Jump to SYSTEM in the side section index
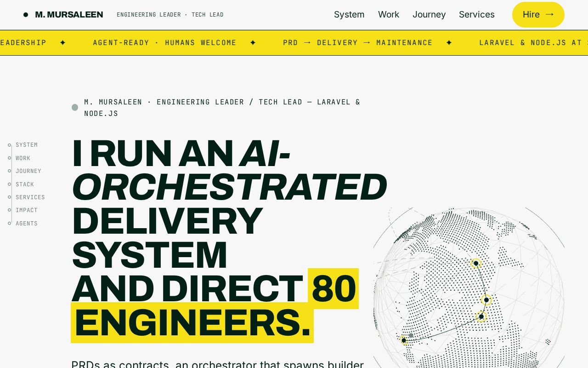 (27, 145)
